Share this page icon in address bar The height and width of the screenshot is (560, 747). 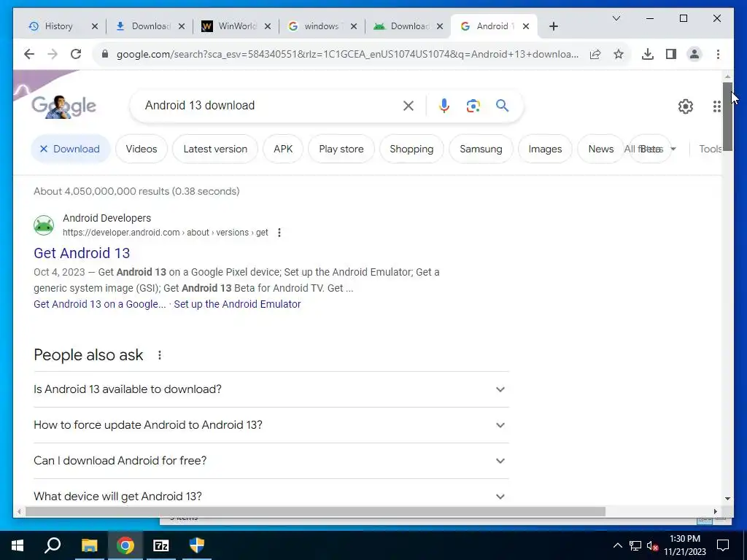tap(595, 54)
